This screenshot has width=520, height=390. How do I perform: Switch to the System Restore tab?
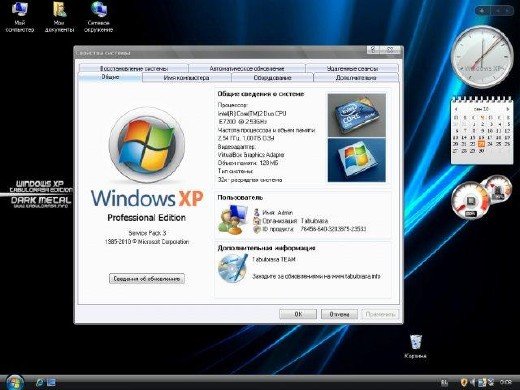[x=134, y=68]
